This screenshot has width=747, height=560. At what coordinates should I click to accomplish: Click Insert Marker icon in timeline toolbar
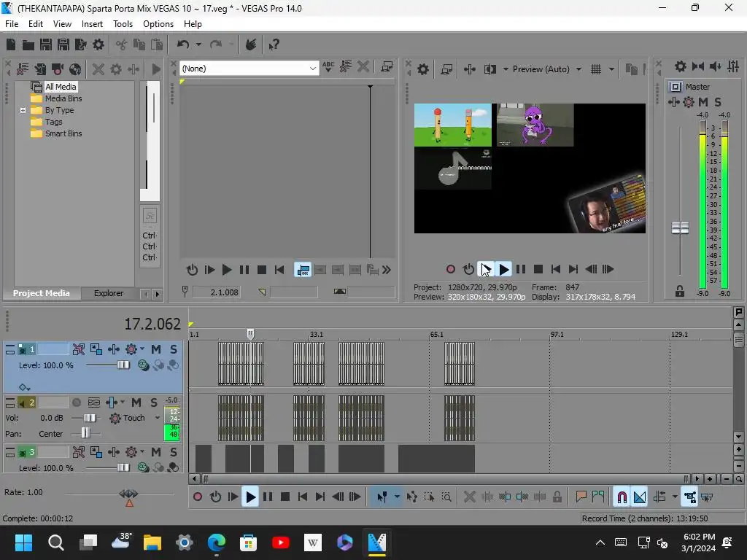tap(581, 497)
